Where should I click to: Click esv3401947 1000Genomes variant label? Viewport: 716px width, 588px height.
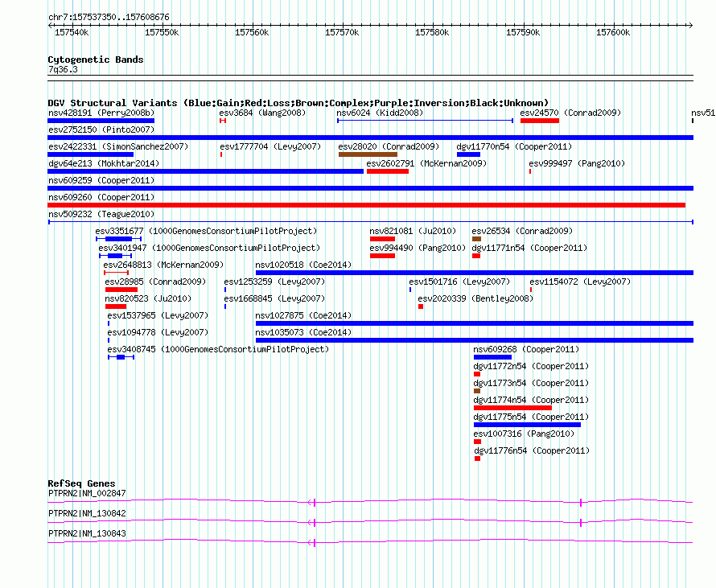click(209, 248)
